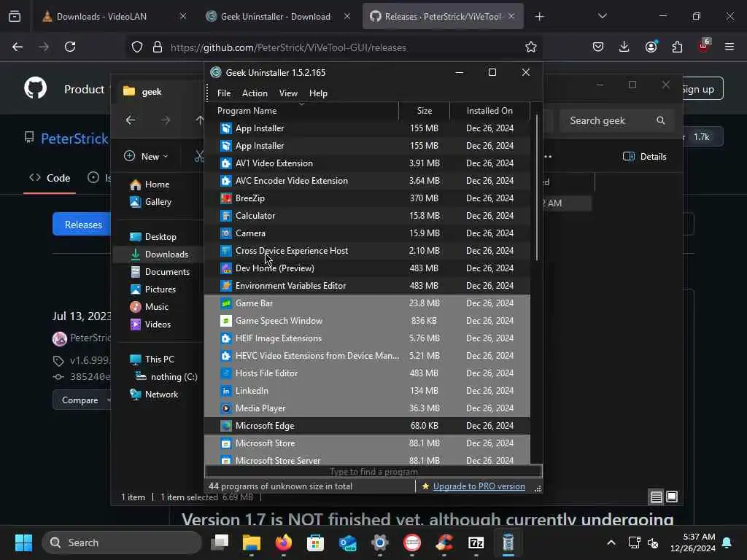The width and height of the screenshot is (747, 560).
Task: Open Firefox extensions puzzle icon
Action: coord(677,47)
